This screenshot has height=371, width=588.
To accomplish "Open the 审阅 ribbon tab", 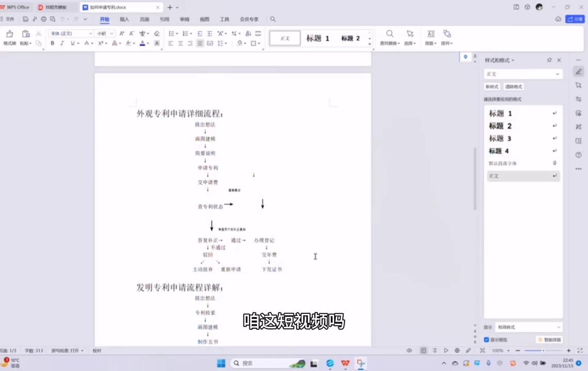I will [184, 19].
